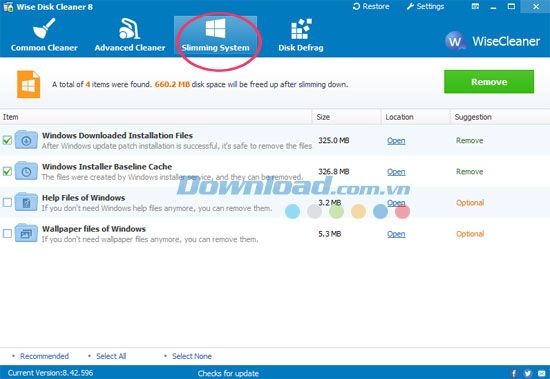Open the Facebook icon in status bar

[x=514, y=373]
